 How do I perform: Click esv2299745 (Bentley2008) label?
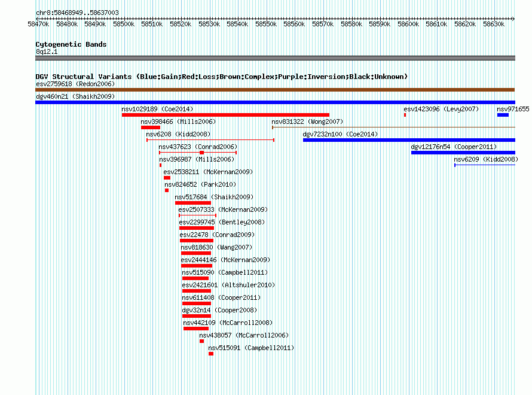pos(222,222)
